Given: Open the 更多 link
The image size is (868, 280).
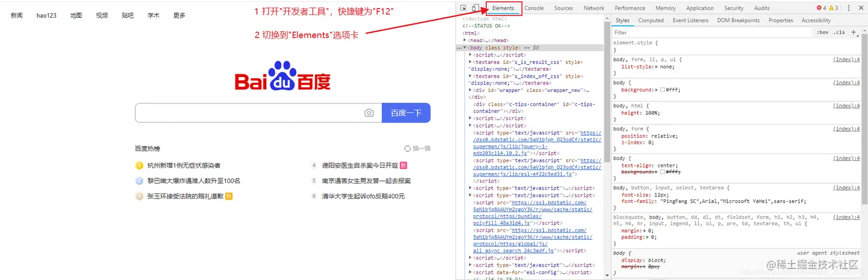Looking at the screenshot, I should click(x=179, y=16).
